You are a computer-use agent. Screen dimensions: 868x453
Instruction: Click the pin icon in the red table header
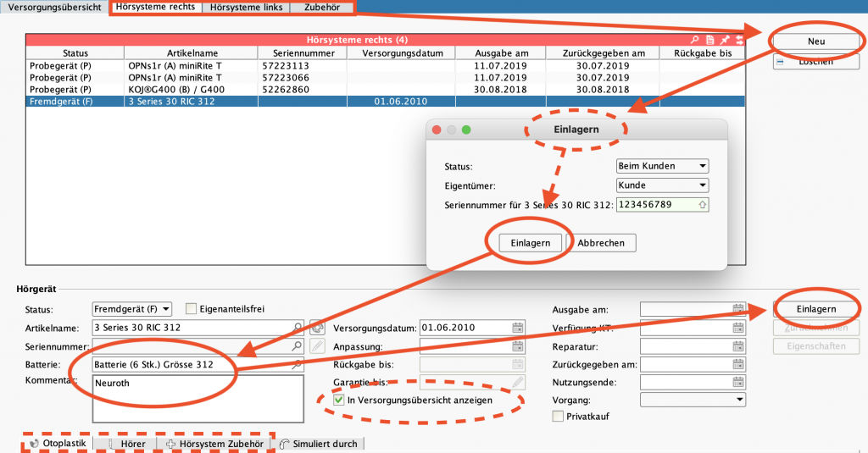coord(725,40)
